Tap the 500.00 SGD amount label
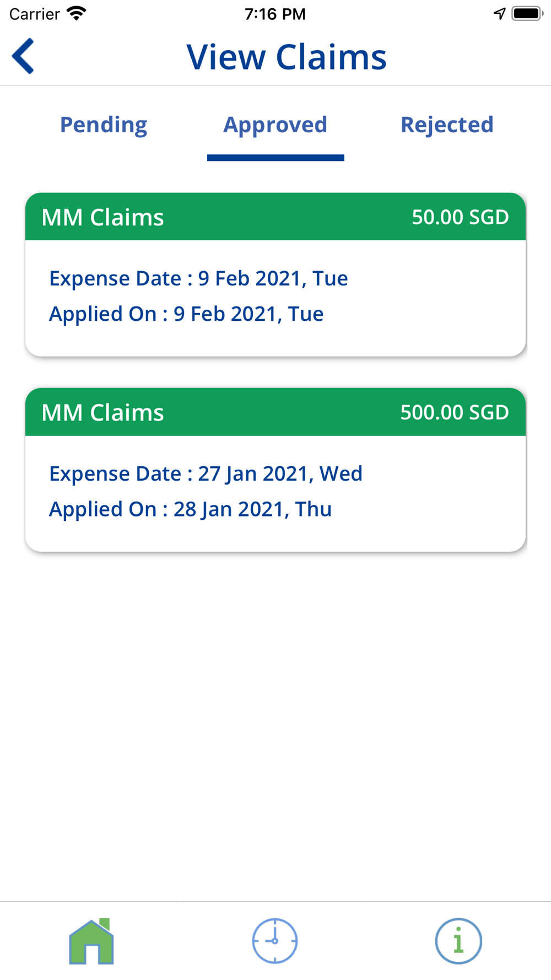551x980 pixels. (455, 412)
